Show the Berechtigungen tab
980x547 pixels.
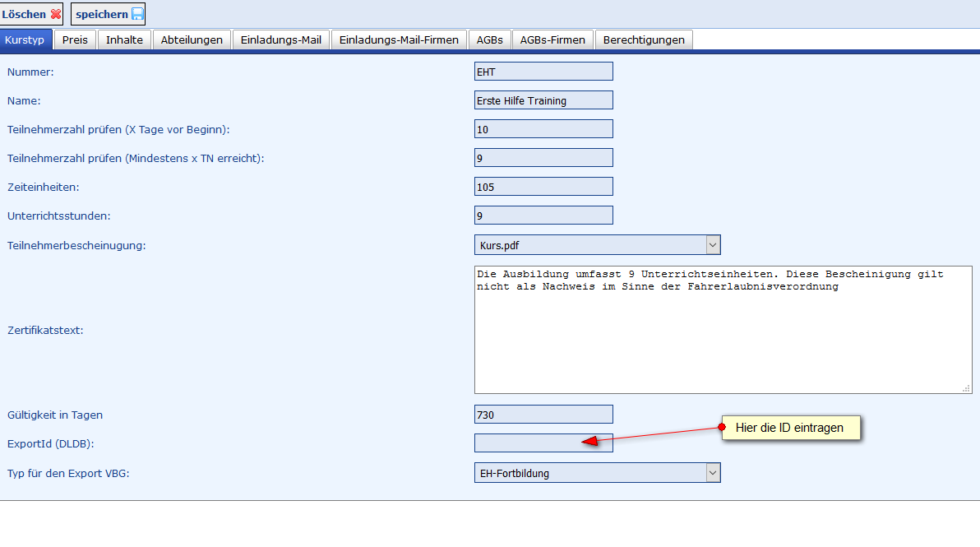pyautogui.click(x=644, y=39)
